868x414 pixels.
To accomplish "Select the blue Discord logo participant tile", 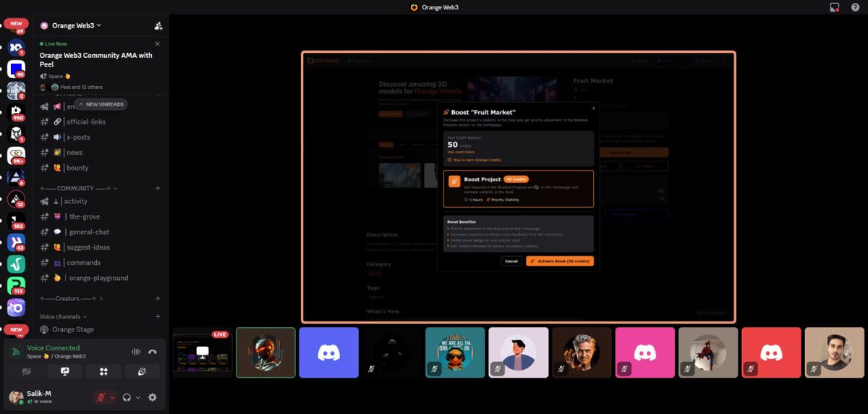I will coord(329,352).
